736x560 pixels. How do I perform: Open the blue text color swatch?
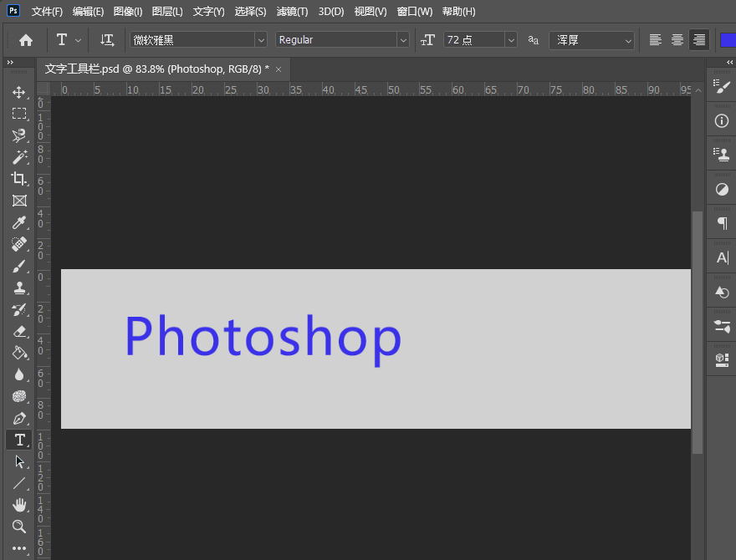pos(728,40)
